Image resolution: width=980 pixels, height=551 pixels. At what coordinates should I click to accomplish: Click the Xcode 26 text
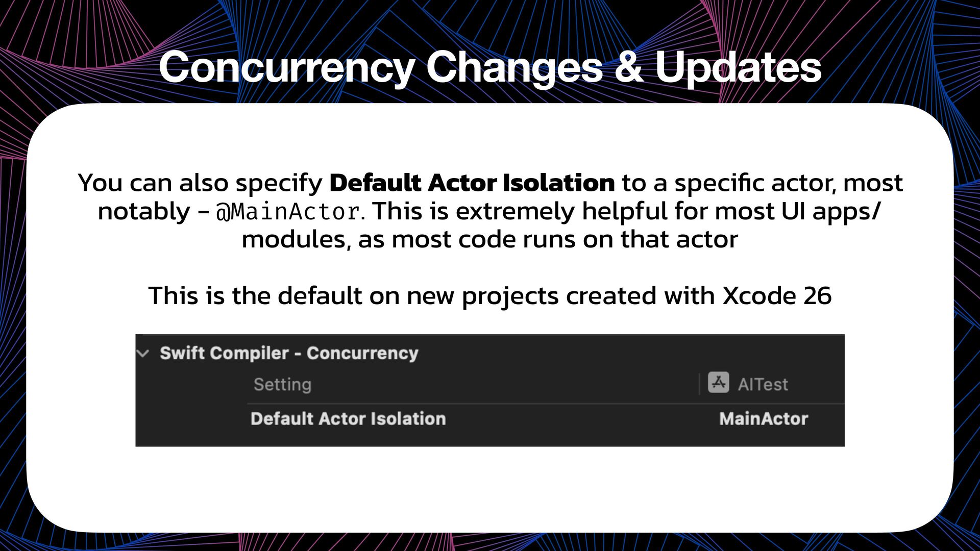click(777, 296)
